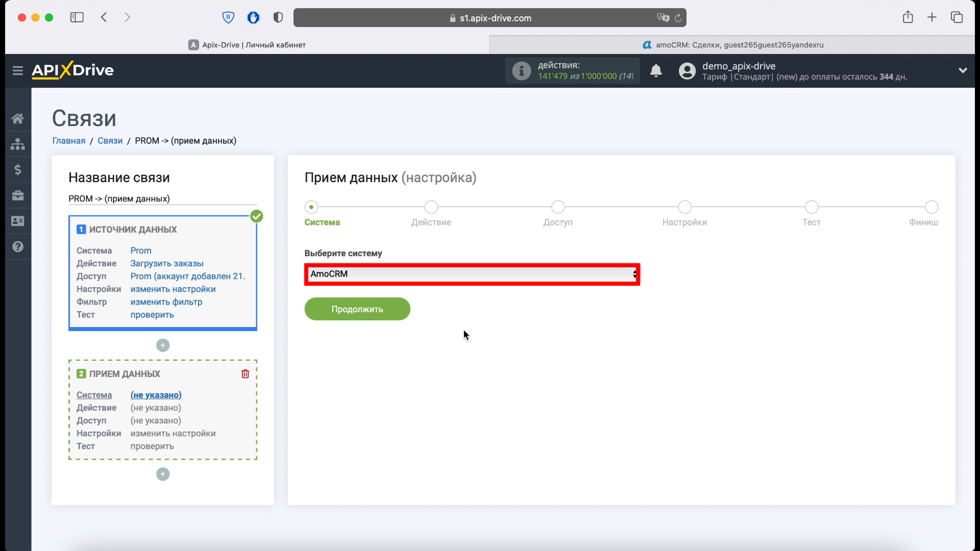Open the briefcase icon in the sidebar

point(18,195)
